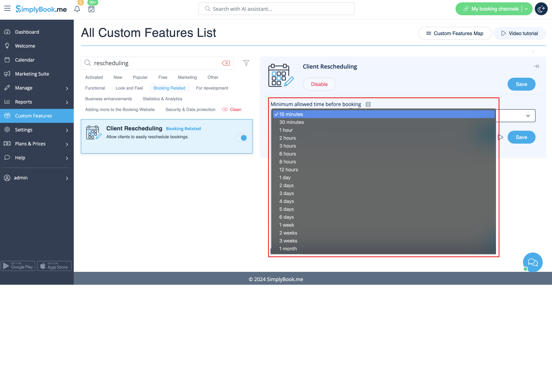552x392 pixels.
Task: Collapse the Client Rescheduling panel arrow
Action: pyautogui.click(x=536, y=66)
